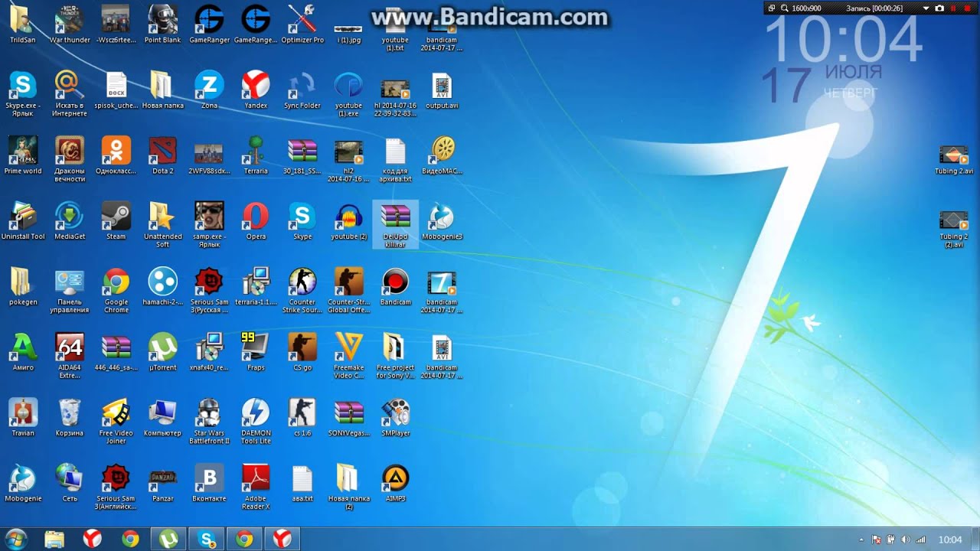The width and height of the screenshot is (980, 551).
Task: Select the output.avi video file
Action: pos(442,90)
